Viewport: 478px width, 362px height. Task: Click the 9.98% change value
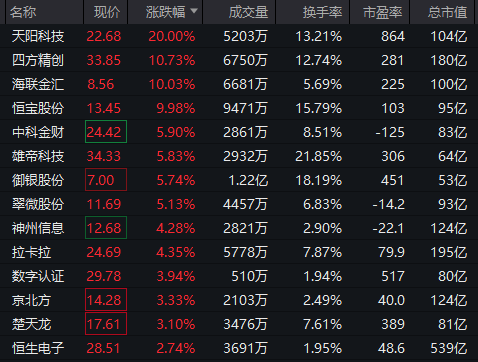click(176, 108)
